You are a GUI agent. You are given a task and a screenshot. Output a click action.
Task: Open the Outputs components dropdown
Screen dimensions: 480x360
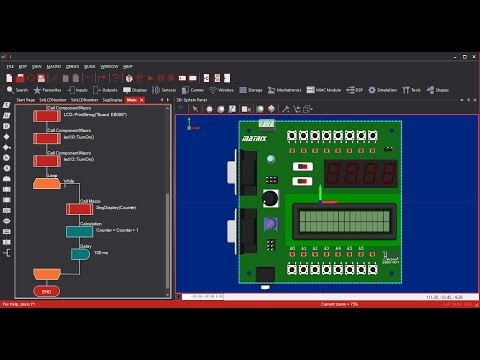tap(105, 90)
